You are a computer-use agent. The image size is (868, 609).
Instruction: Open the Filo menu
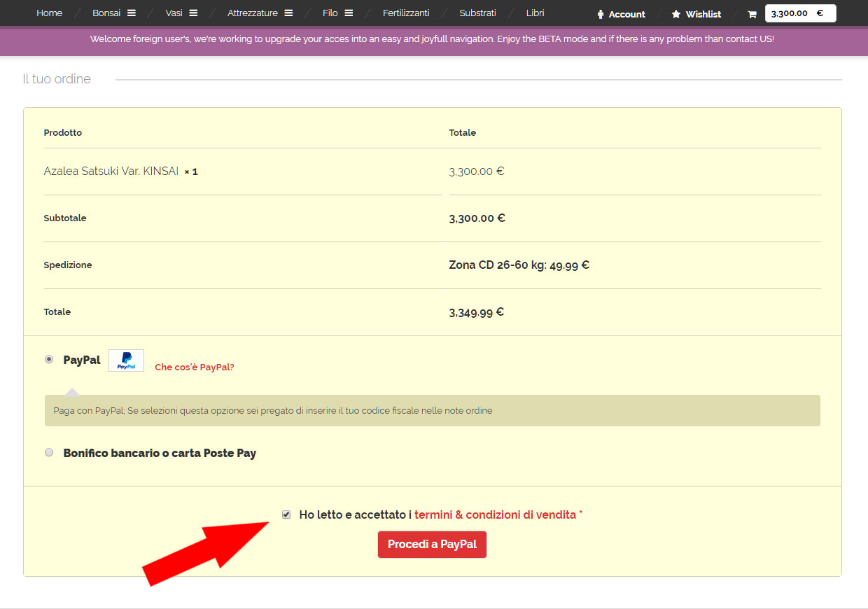click(330, 13)
